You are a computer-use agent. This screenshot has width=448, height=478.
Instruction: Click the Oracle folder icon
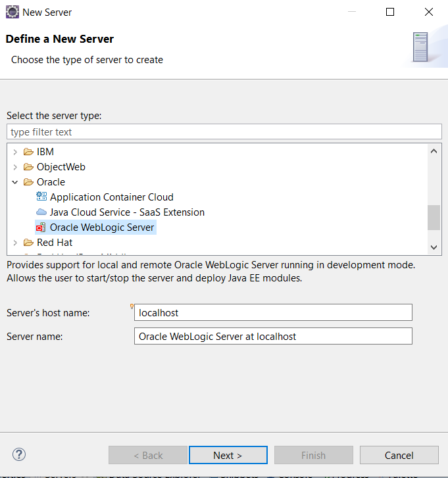[28, 182]
